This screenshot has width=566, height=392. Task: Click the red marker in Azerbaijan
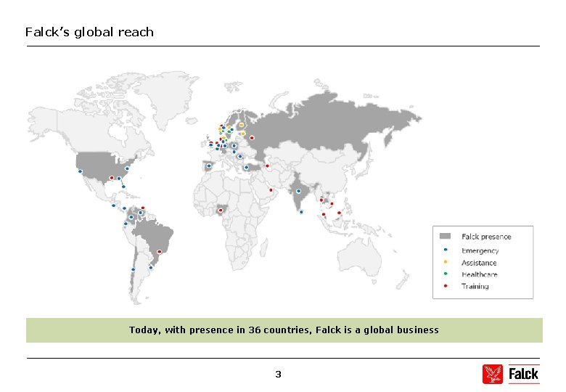(267, 166)
